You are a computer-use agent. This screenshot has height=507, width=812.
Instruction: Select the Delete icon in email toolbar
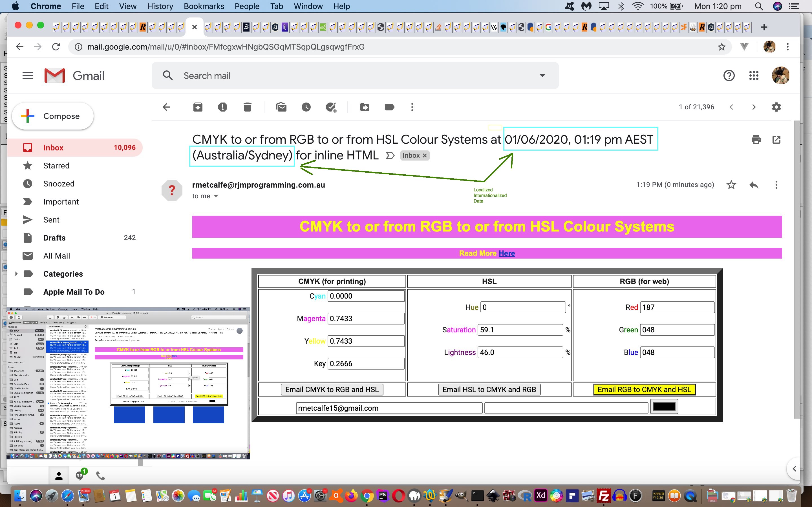coord(247,107)
